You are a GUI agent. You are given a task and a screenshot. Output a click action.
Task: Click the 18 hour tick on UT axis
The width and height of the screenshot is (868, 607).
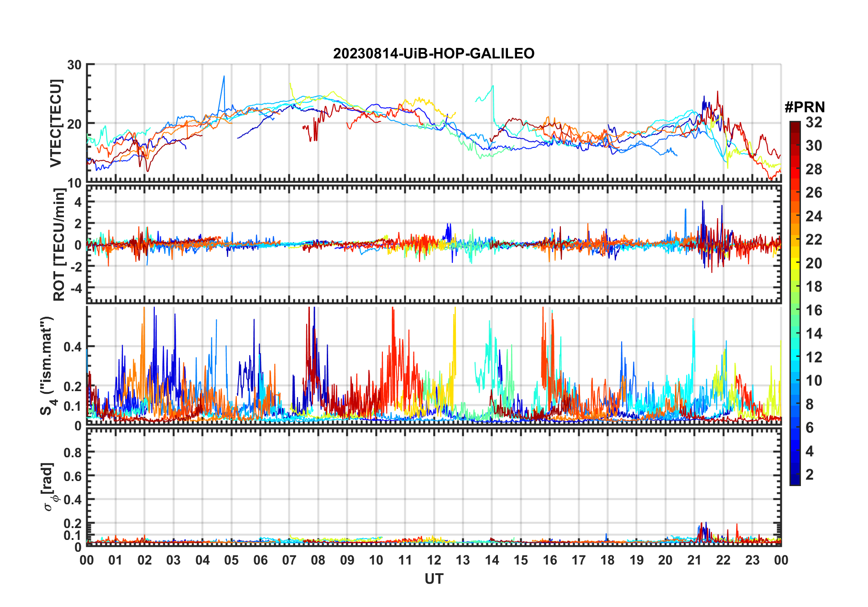607,560
